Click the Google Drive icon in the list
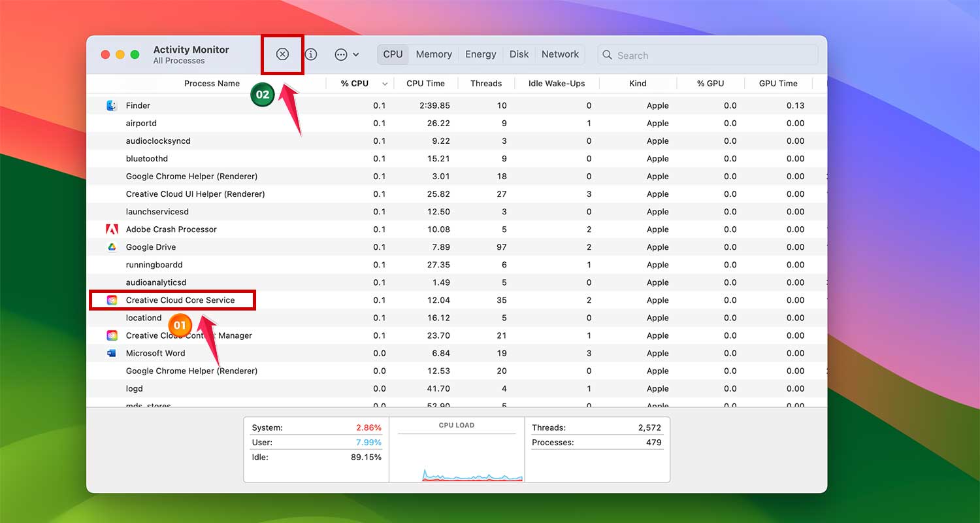The height and width of the screenshot is (523, 980). point(111,247)
